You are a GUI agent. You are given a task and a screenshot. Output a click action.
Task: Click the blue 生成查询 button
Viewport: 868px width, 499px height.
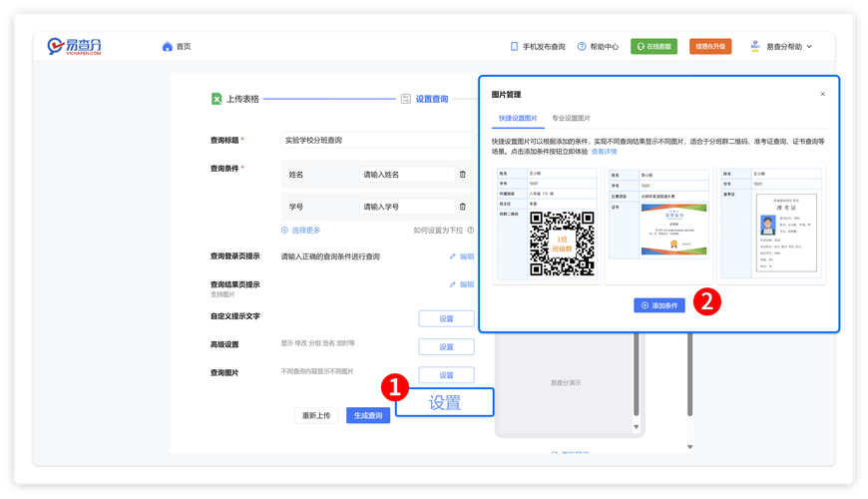point(368,415)
